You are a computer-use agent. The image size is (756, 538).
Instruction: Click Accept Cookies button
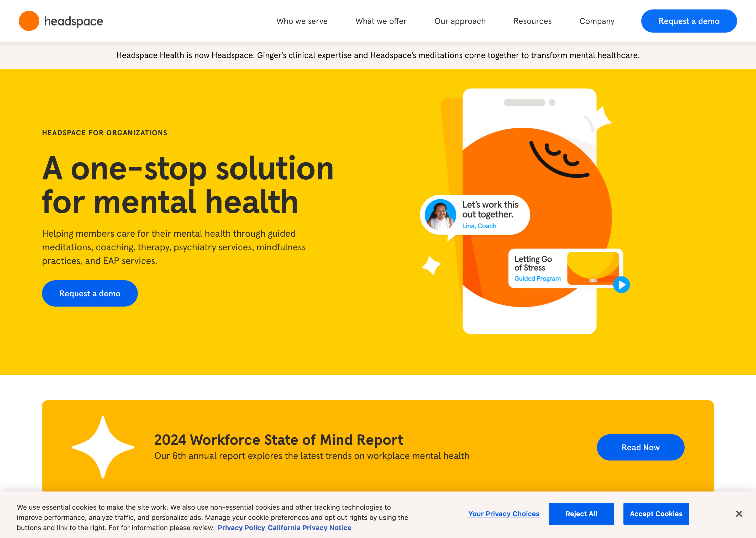(x=656, y=514)
